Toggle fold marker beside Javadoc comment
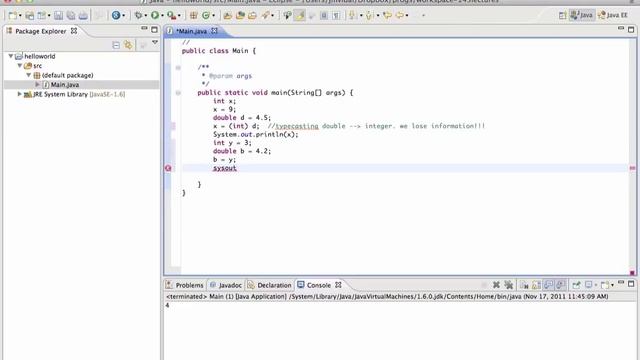640x360 pixels. pos(178,67)
